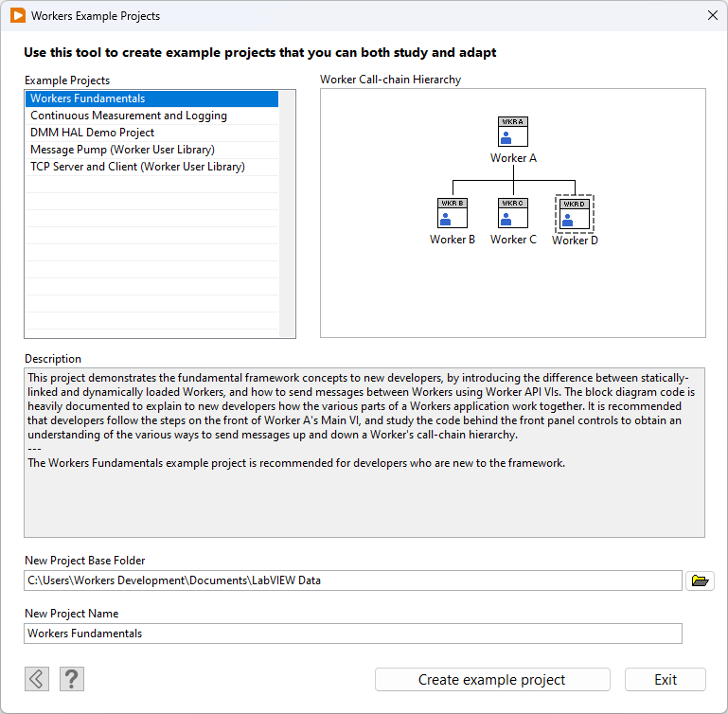This screenshot has height=714, width=728.
Task: Open help with question mark icon
Action: coord(72,678)
